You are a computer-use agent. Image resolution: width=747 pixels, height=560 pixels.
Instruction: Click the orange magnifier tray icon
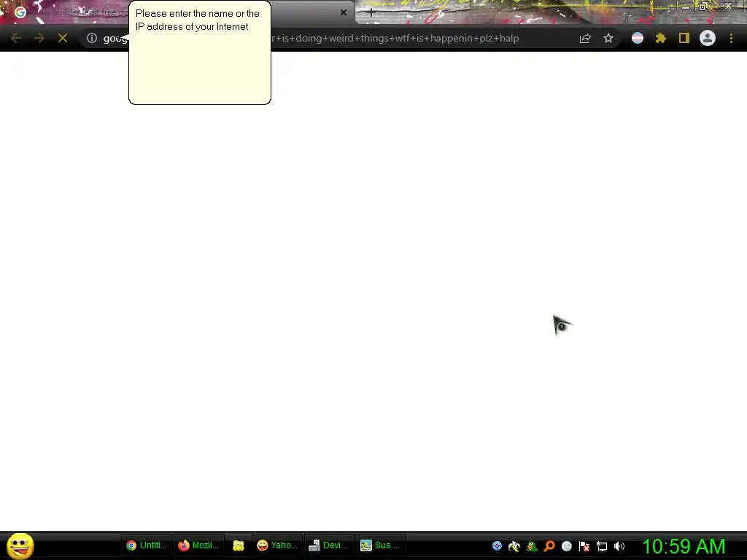click(549, 546)
